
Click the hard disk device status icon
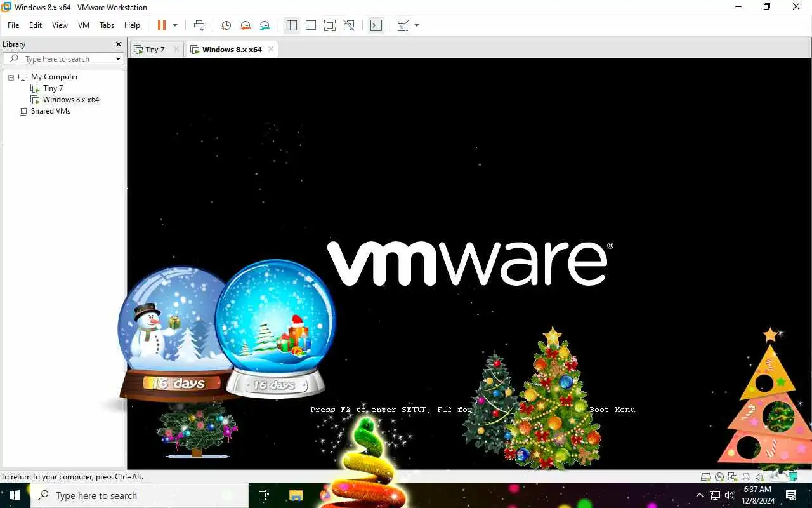705,477
